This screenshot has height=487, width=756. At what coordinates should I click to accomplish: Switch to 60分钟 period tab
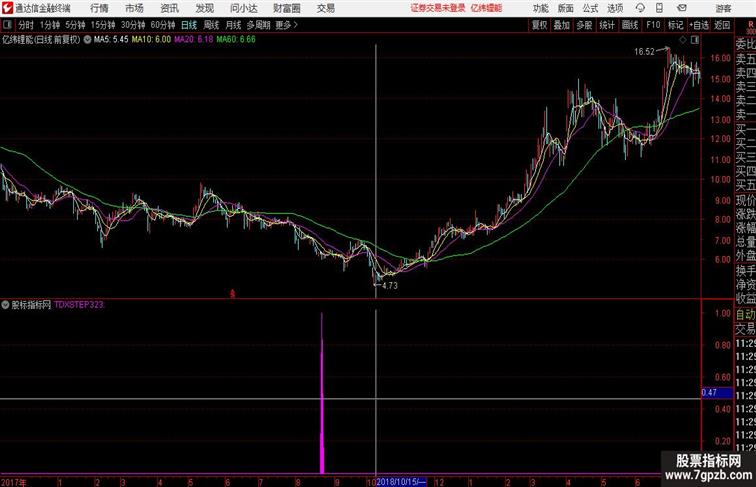click(163, 25)
